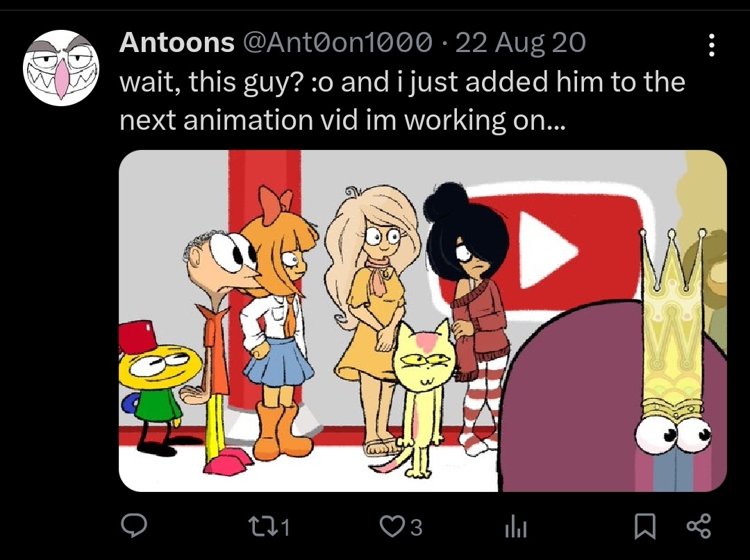750x560 pixels.
Task: Open Antoons' profile picture avatar
Action: click(x=61, y=68)
